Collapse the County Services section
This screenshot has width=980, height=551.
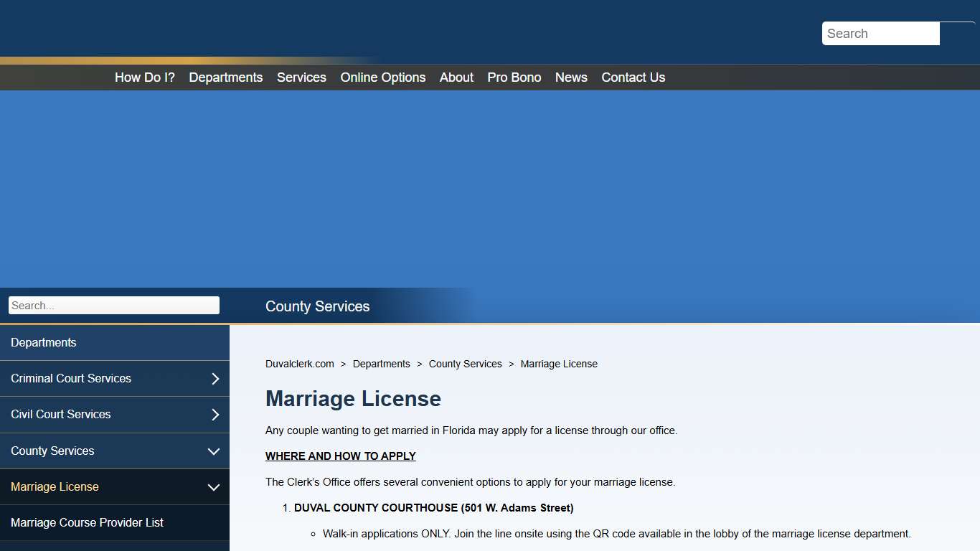point(213,451)
